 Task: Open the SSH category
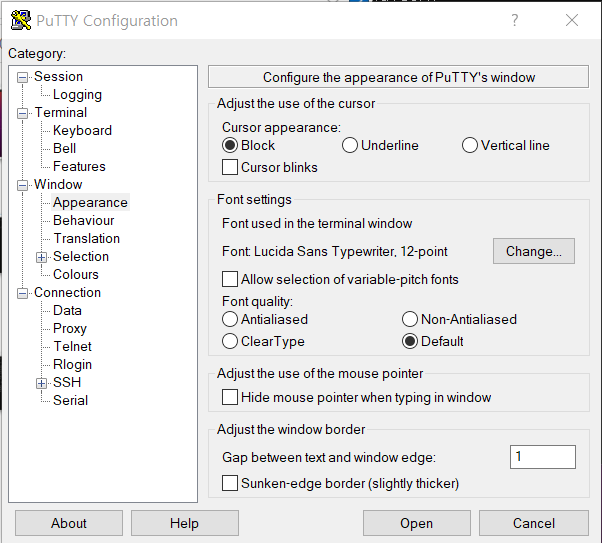coord(67,382)
